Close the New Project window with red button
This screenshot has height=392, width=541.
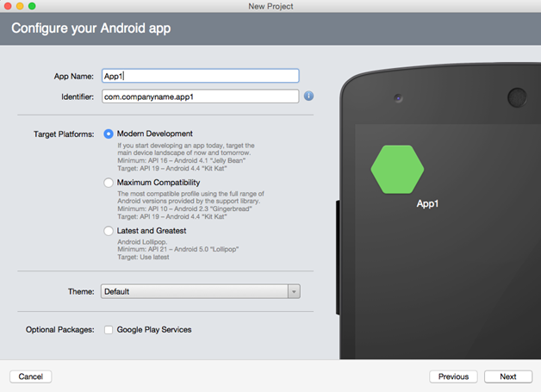coord(8,6)
